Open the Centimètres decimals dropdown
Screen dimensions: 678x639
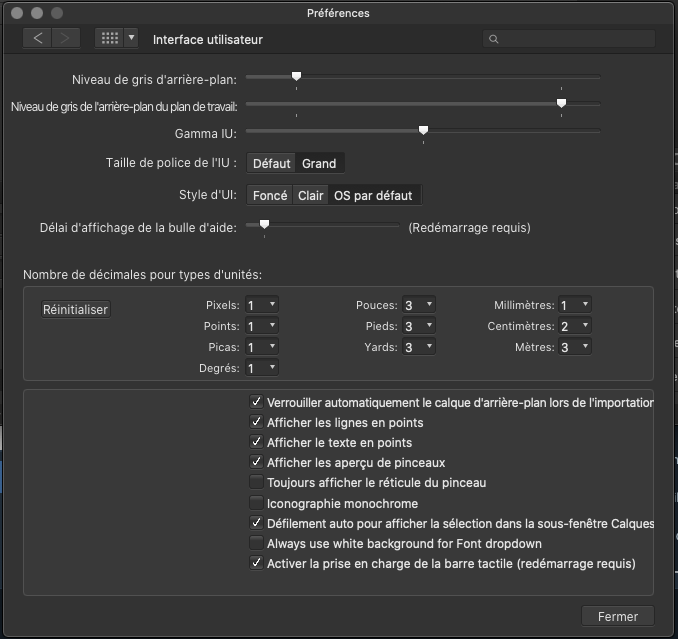coord(575,326)
